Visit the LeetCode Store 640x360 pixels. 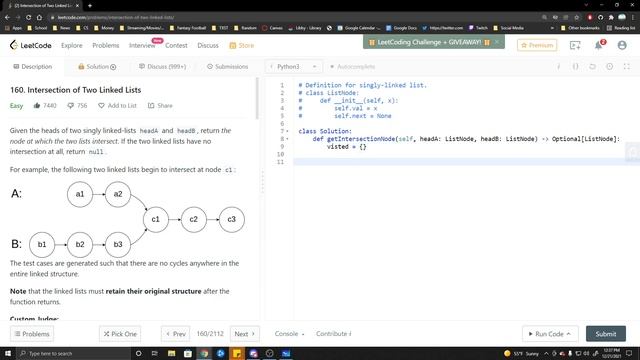[242, 45]
